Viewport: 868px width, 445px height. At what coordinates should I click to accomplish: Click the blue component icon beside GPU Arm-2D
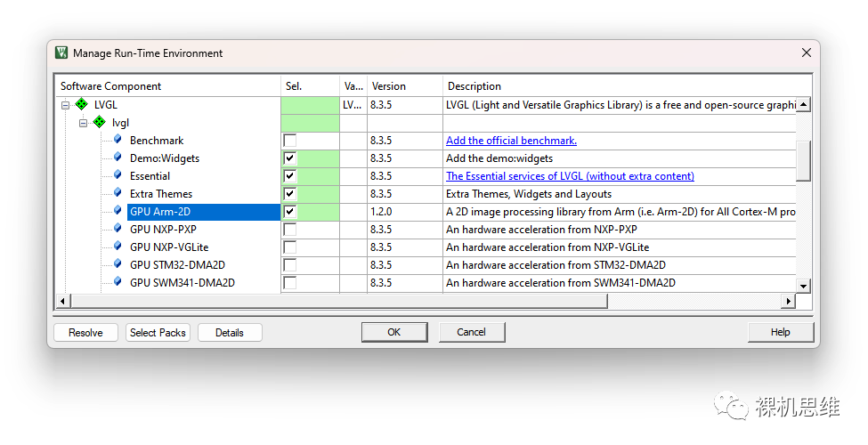tap(118, 210)
